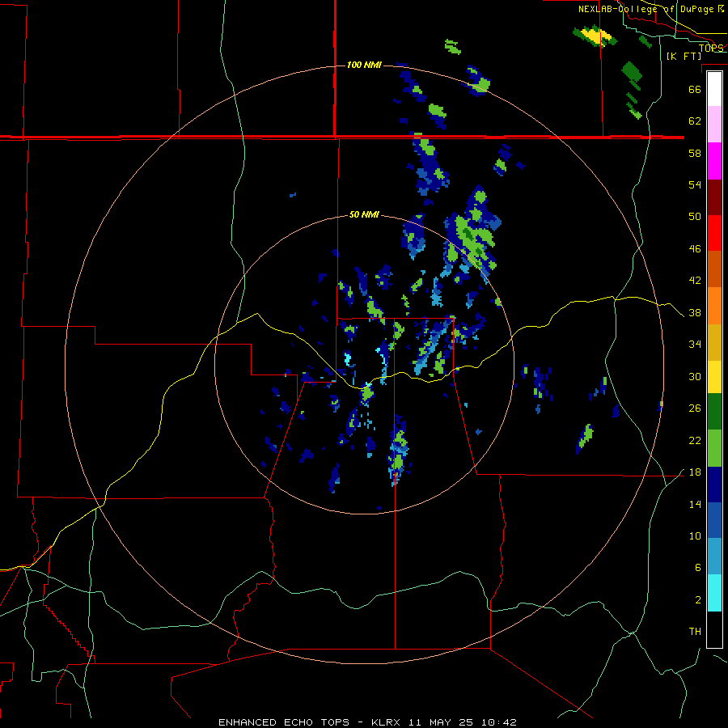Click the "6" legend value

pyautogui.click(x=698, y=568)
